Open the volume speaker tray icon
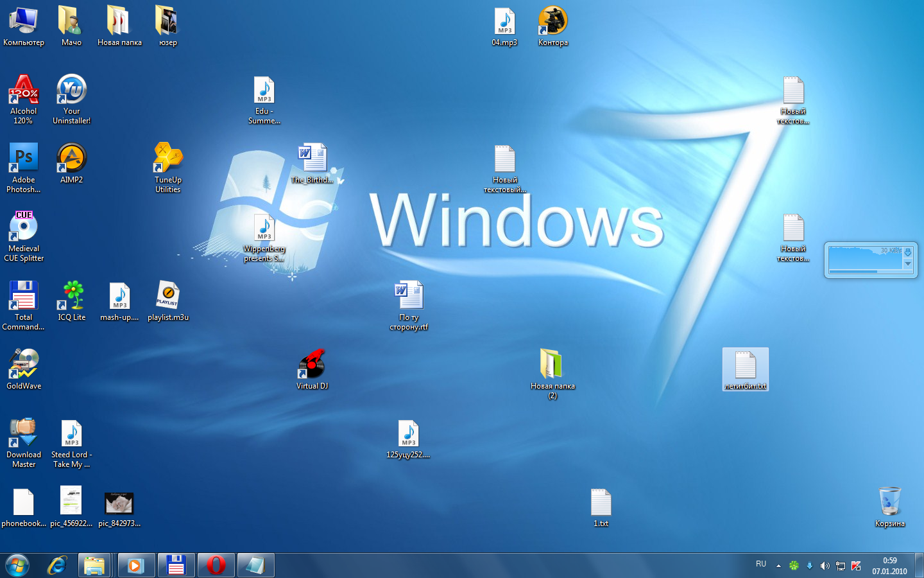Viewport: 924px width, 578px height. tap(825, 566)
